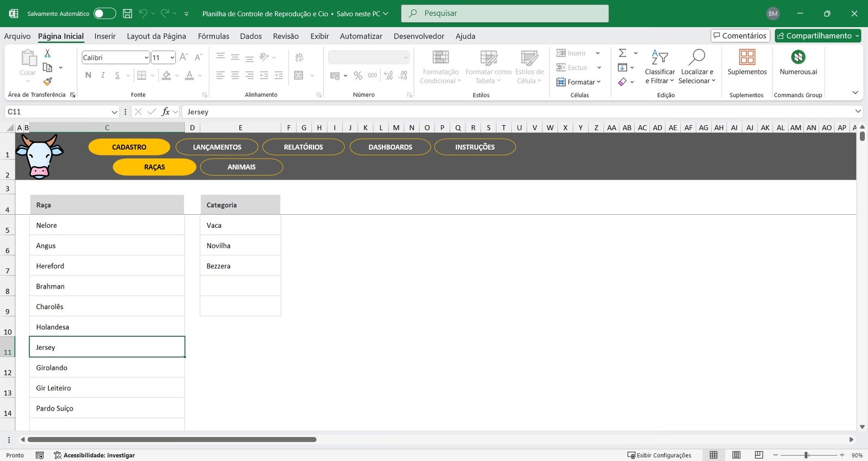Click the Cut scissors icon
868x461 pixels.
coord(47,53)
